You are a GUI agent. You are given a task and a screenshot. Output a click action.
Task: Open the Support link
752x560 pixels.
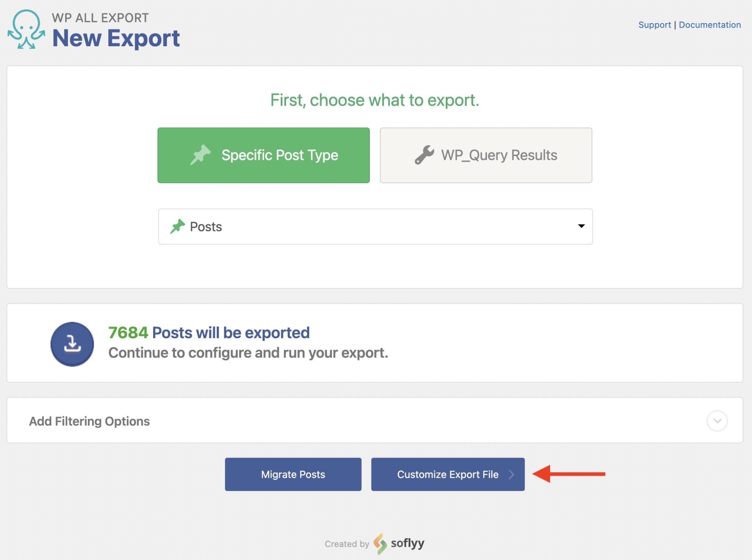click(x=654, y=25)
